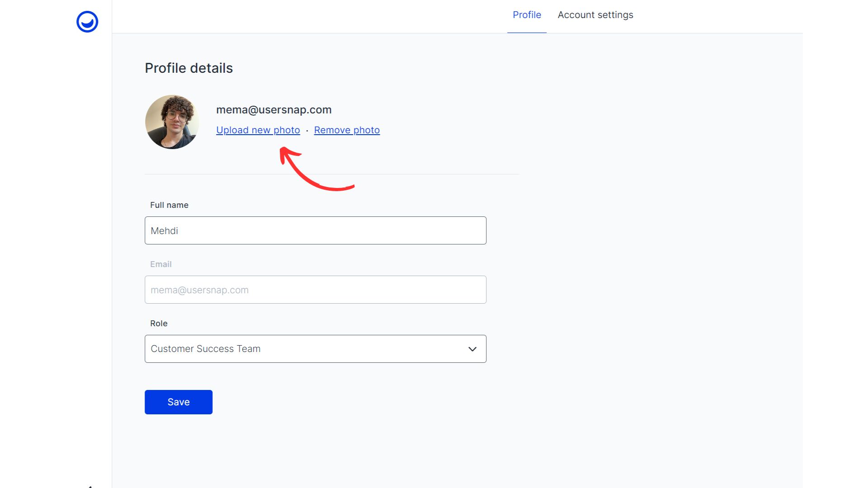
Task: Switch to the Account settings tab
Action: (x=595, y=15)
